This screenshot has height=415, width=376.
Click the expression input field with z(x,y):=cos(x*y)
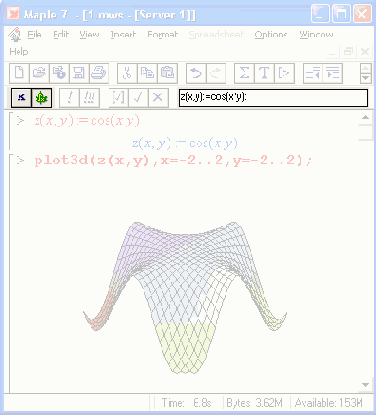273,98
